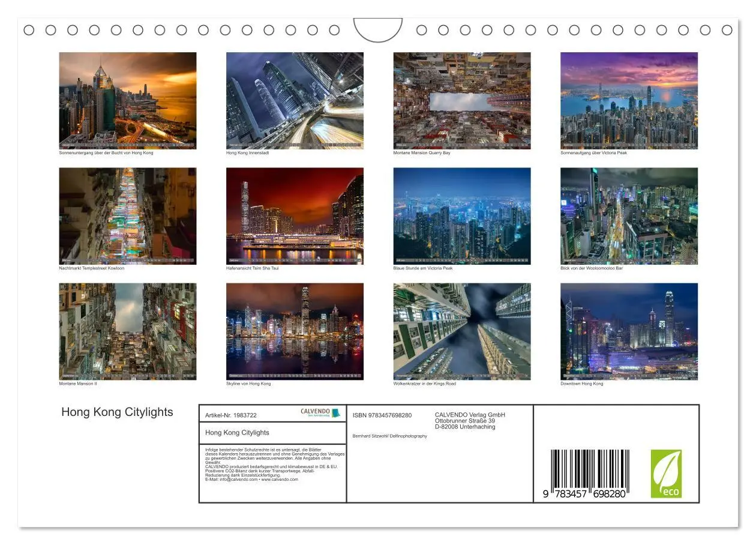756x545 pixels.
Task: Click the Sonnenaufgang über Victoria Peak photo
Action: pos(629,100)
